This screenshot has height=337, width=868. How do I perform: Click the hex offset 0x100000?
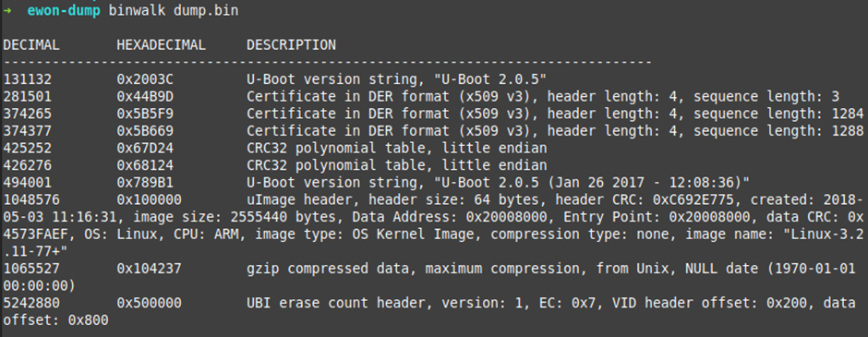(x=149, y=199)
